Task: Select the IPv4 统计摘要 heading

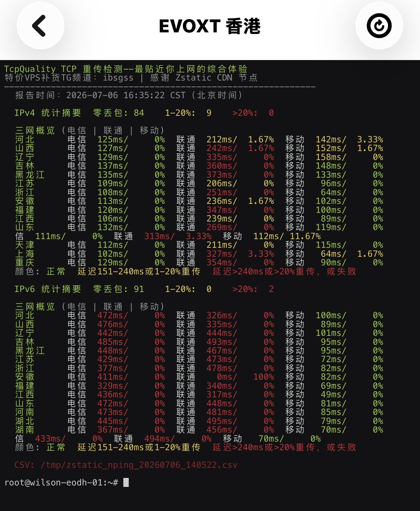Action: click(x=48, y=113)
